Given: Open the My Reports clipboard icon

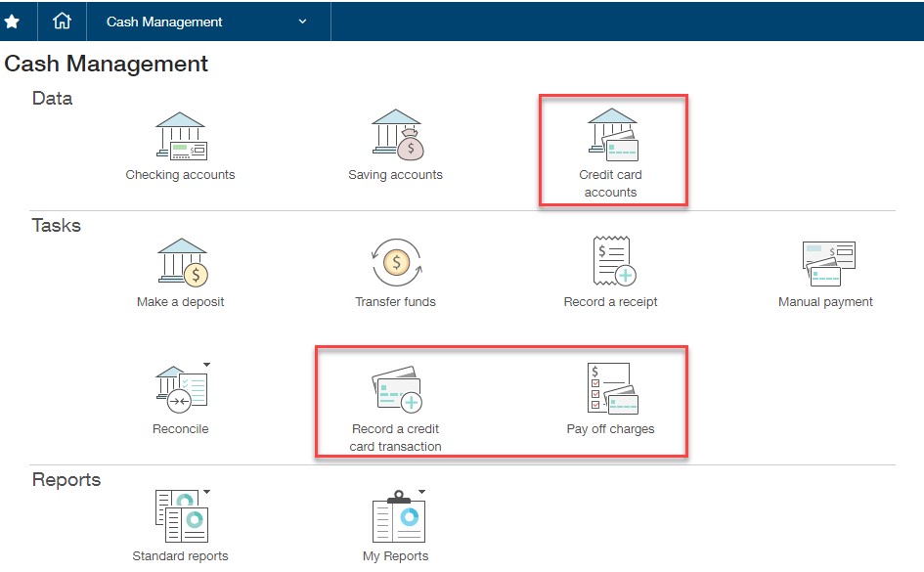Looking at the screenshot, I should click(398, 519).
